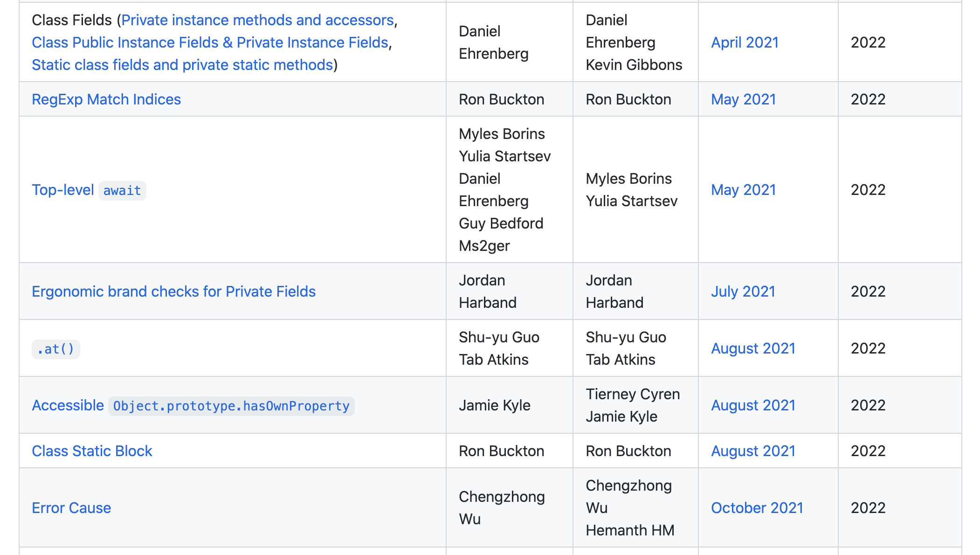980x555 pixels.
Task: Click May 2021 in RegExp Match Indices row
Action: click(743, 99)
